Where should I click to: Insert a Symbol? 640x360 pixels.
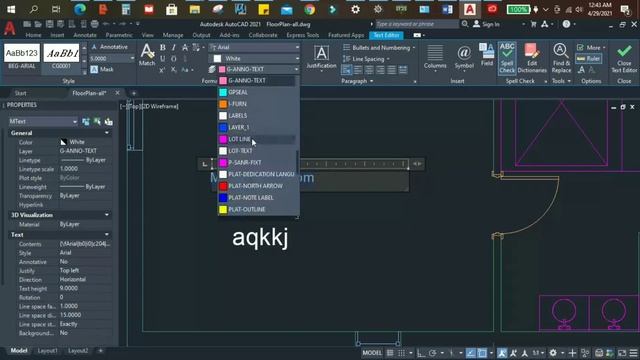(x=464, y=57)
